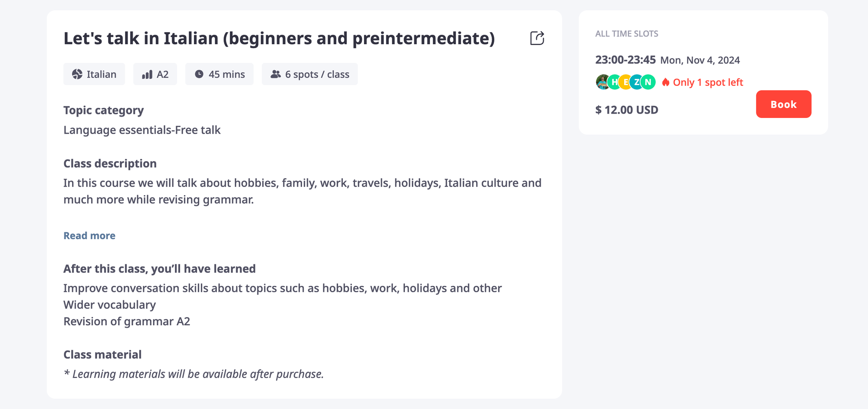Click the green 'N' attendee avatar
The image size is (868, 409).
[648, 82]
